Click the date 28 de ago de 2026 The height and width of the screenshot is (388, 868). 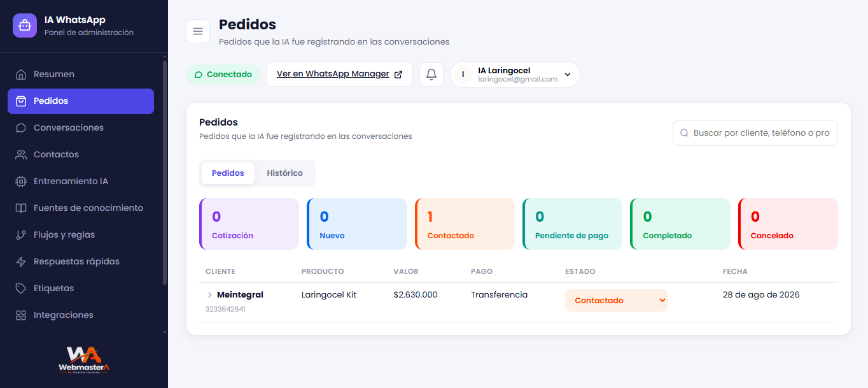coord(761,295)
